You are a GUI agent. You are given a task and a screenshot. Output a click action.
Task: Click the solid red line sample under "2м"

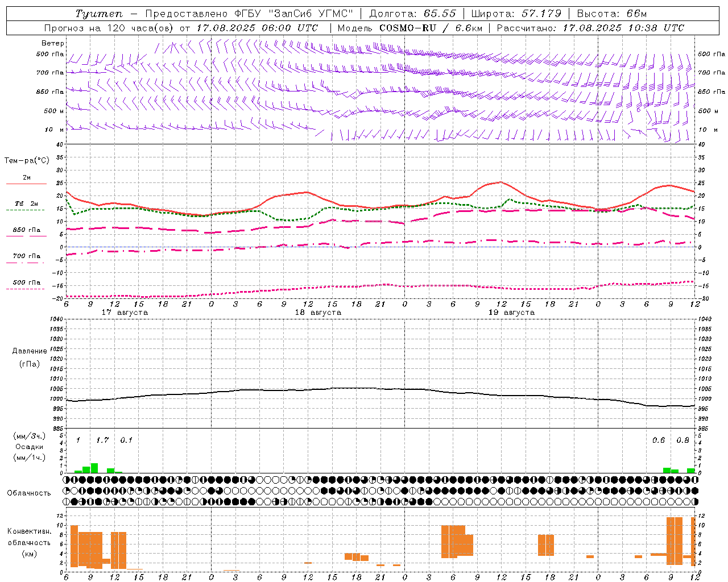tap(26, 184)
